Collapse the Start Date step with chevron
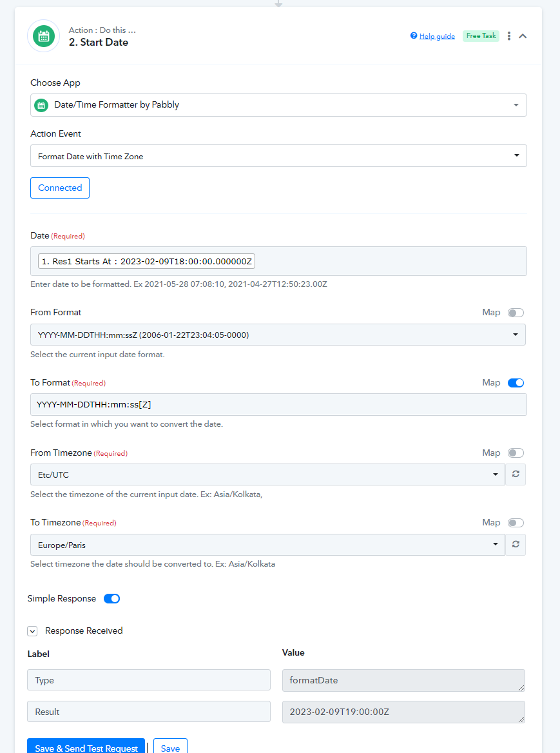Viewport: 560px width, 753px height. coord(523,36)
